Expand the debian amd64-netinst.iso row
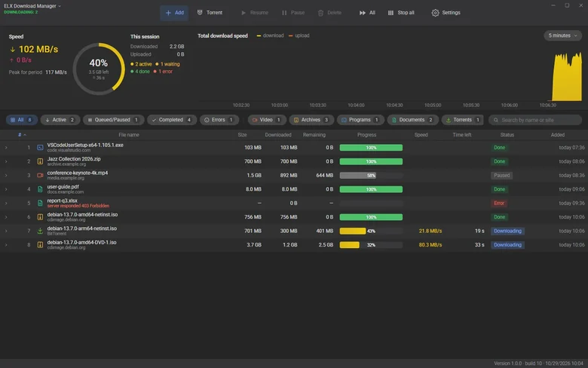 coord(6,217)
